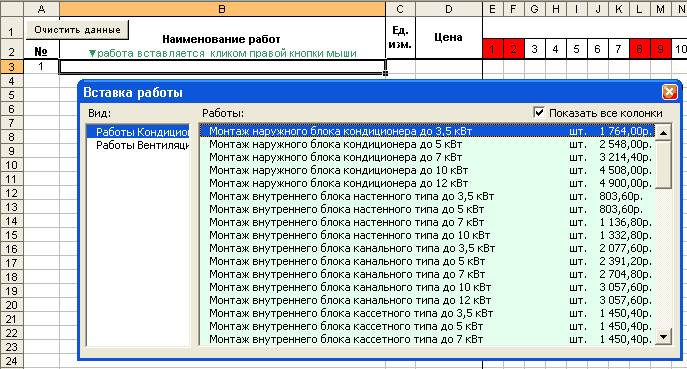Click column header D

449,9
